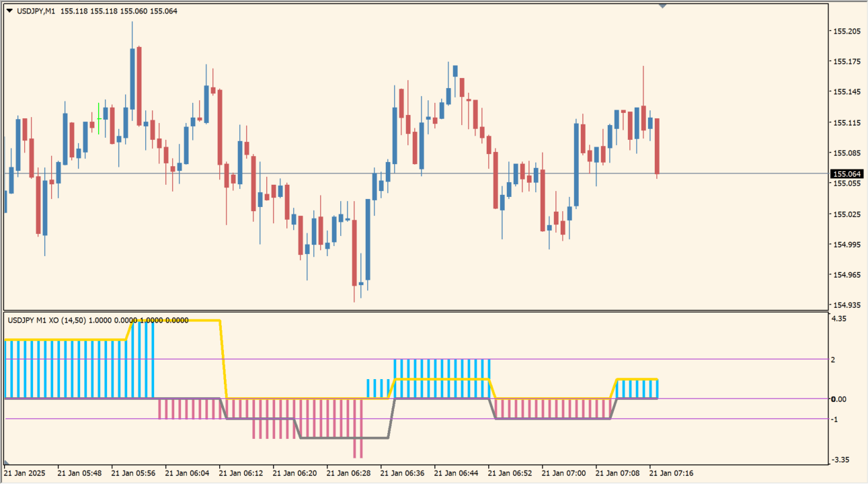Select the yellow indicator line's top plateau
This screenshot has width=868, height=484.
182,321
